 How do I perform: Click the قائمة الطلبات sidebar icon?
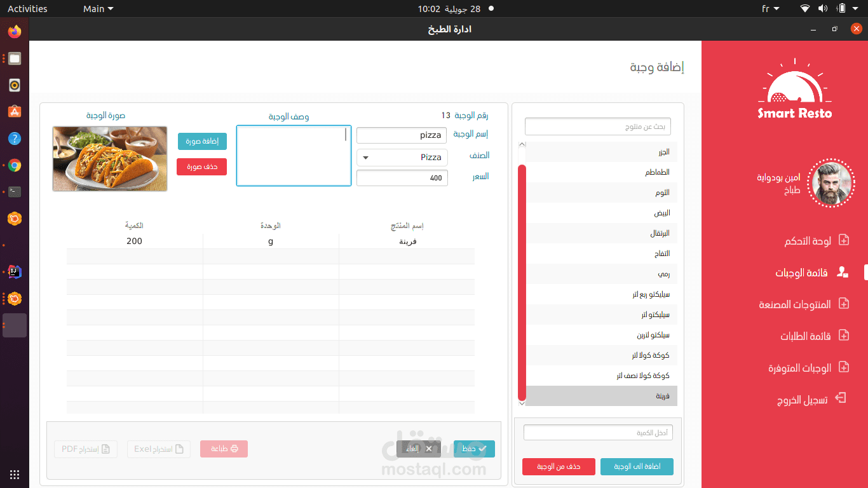(x=844, y=335)
